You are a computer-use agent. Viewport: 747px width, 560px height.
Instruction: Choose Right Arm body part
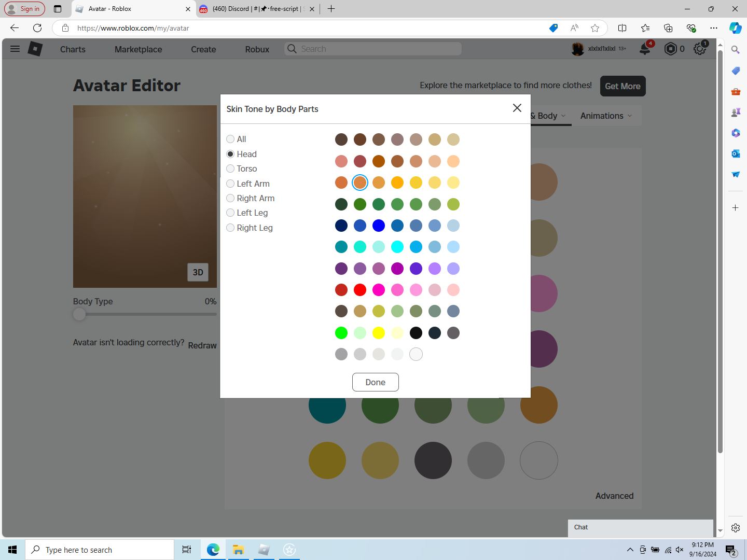click(230, 198)
